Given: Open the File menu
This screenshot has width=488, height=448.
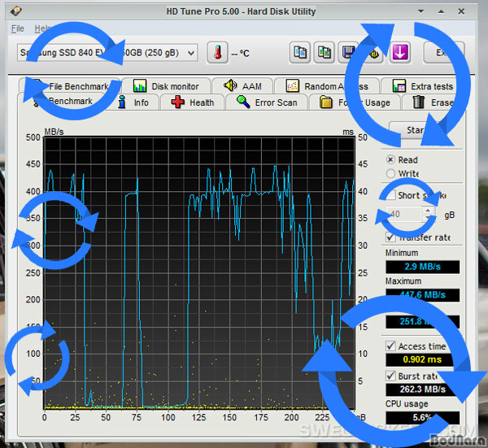Looking at the screenshot, I should [18, 28].
